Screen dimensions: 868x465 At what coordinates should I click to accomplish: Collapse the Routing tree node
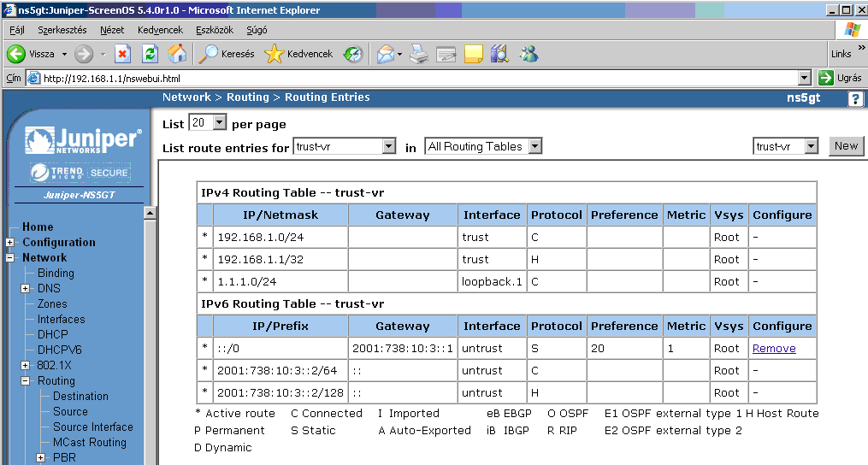(x=25, y=381)
